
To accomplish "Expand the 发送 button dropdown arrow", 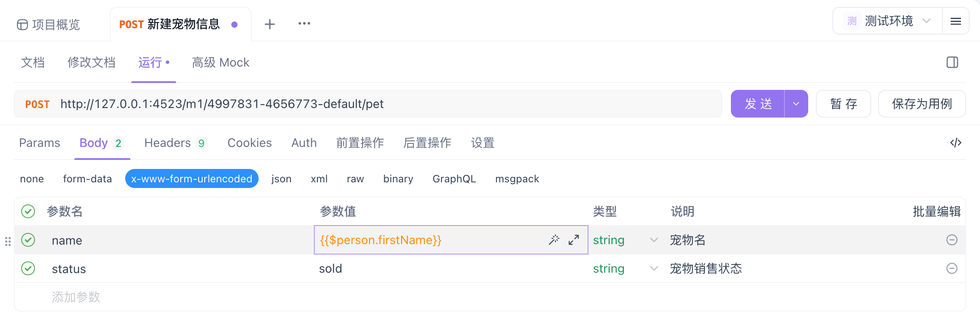I will 796,104.
